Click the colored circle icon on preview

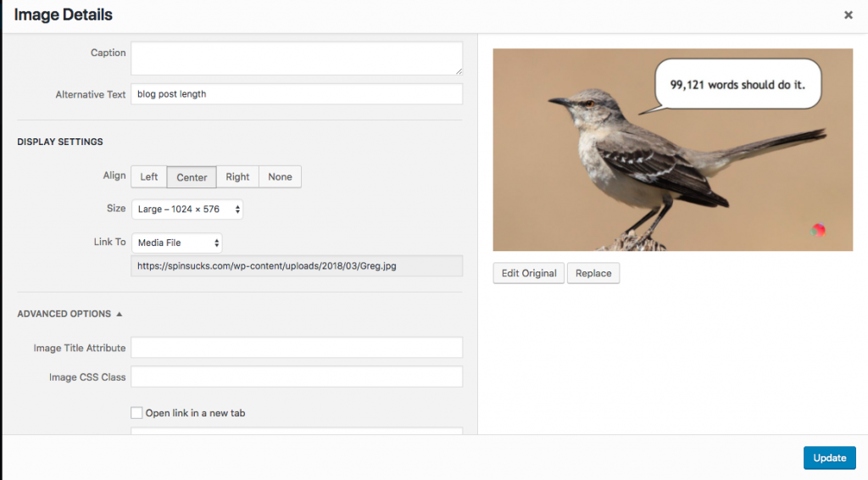[x=818, y=229]
